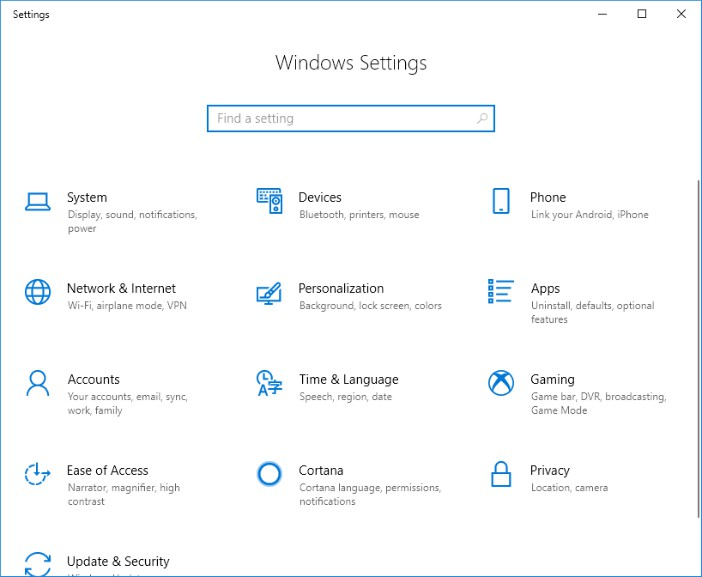Click the Personalization paintbrush icon
This screenshot has height=577, width=702.
click(269, 293)
